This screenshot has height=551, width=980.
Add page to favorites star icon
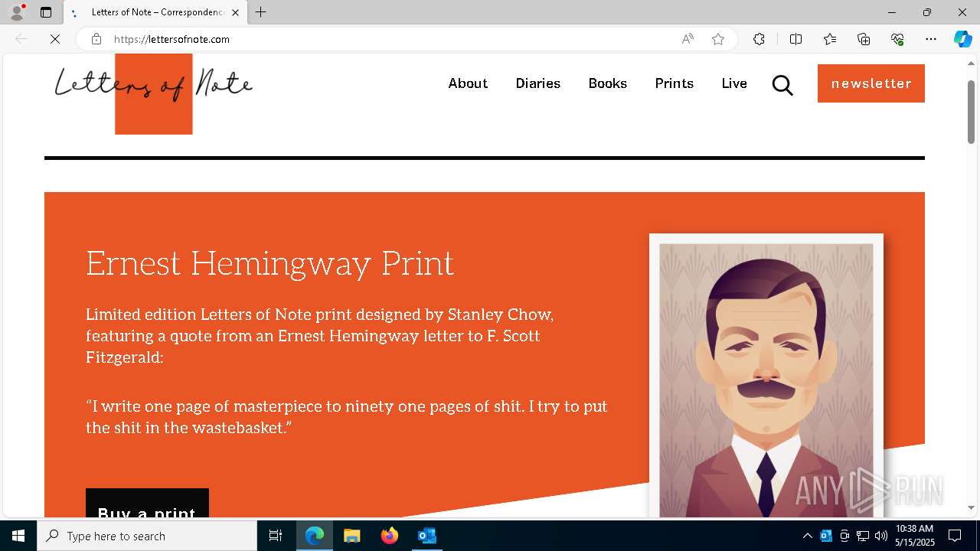tap(718, 39)
